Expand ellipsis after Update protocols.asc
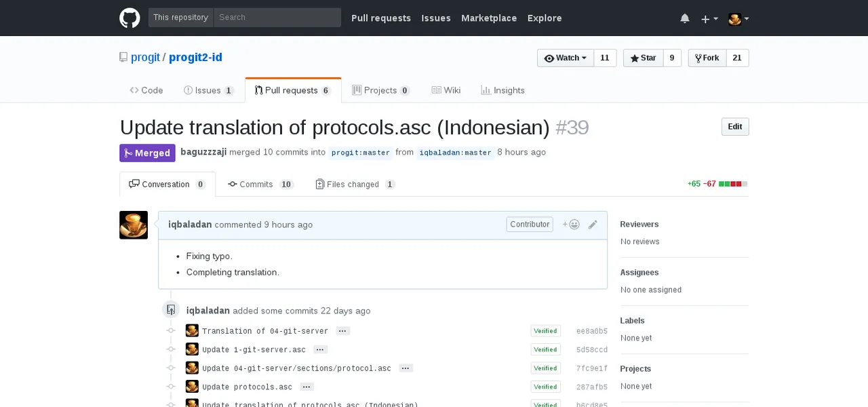868x407 pixels. pos(307,387)
